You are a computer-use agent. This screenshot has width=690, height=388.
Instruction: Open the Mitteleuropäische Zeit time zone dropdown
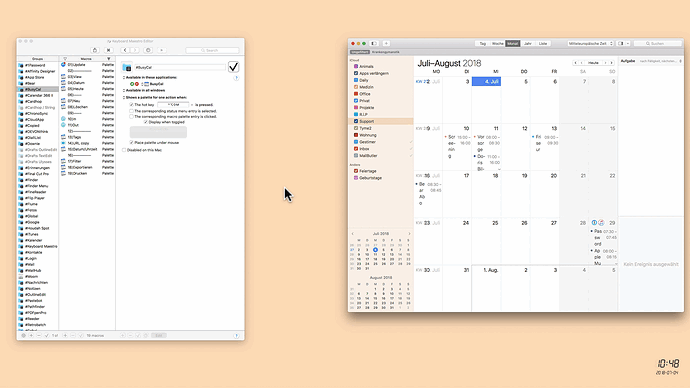pos(590,44)
